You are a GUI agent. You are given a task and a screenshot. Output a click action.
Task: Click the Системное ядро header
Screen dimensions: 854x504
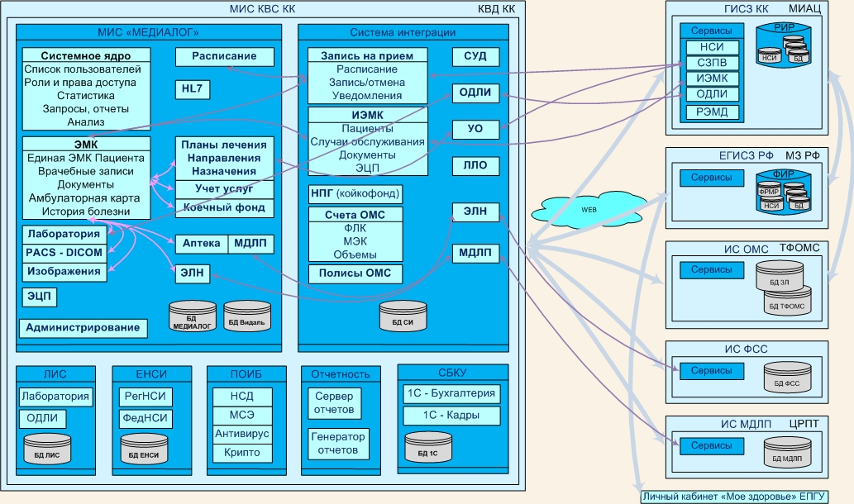(x=86, y=55)
